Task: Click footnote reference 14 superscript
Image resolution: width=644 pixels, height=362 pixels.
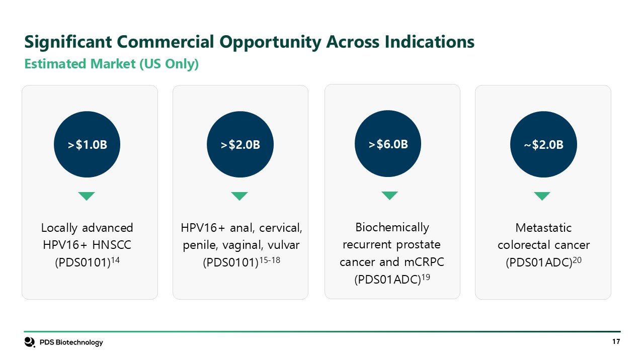Action: click(x=115, y=258)
